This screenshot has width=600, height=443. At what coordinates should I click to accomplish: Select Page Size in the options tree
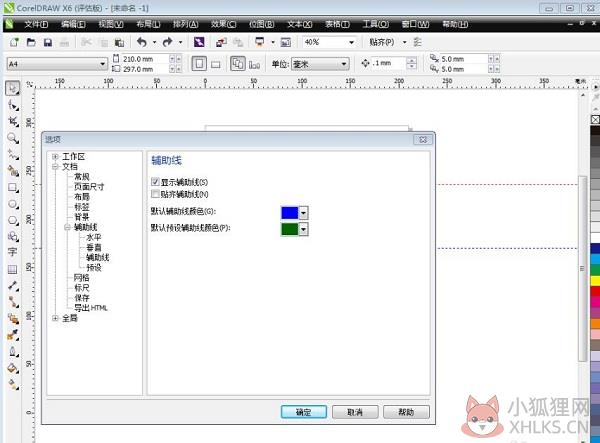tap(89, 187)
